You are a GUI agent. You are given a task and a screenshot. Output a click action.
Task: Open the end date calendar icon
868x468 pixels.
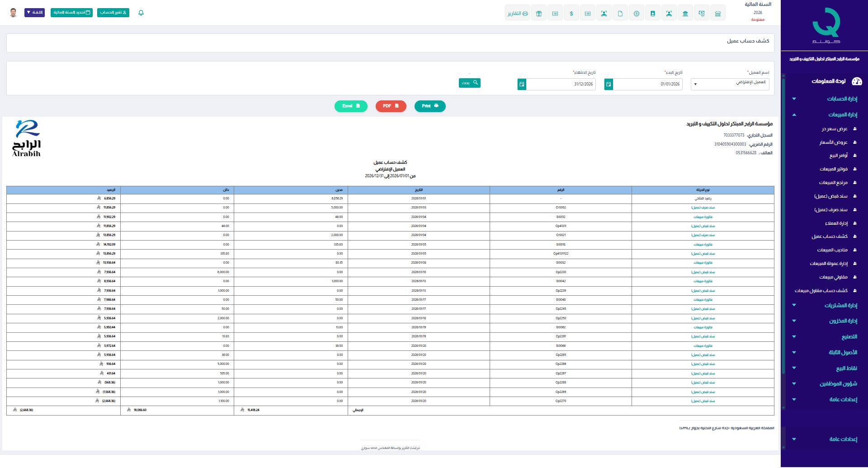tap(522, 84)
